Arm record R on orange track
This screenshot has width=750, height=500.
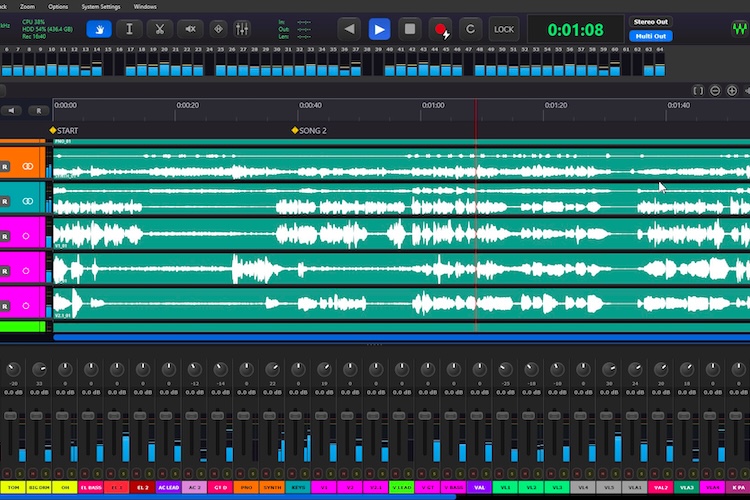click(x=4, y=167)
